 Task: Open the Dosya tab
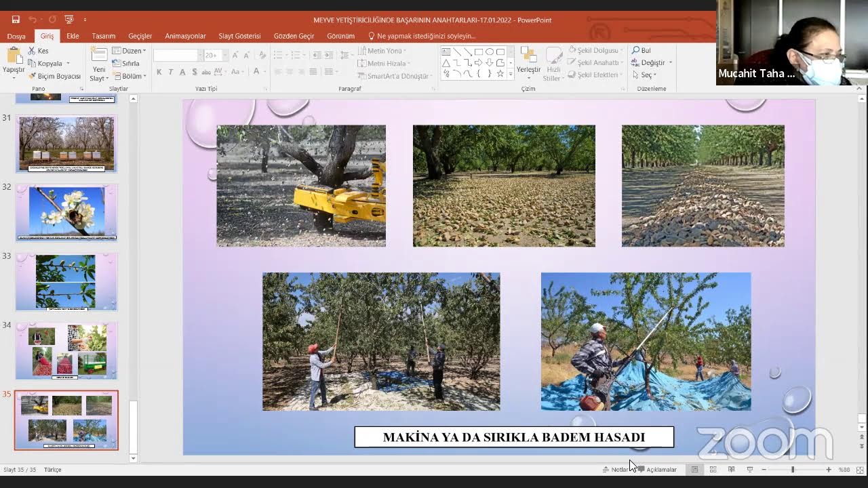16,36
